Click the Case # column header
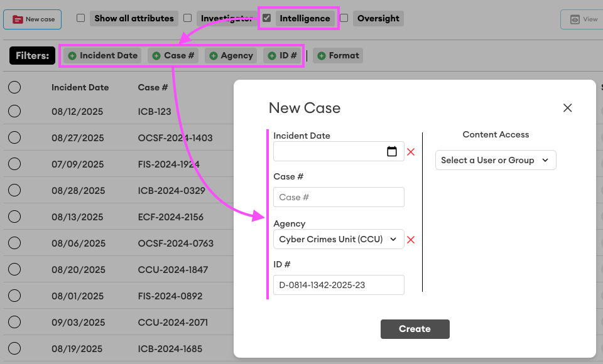Viewport: 603px width, 364px height. [x=153, y=87]
